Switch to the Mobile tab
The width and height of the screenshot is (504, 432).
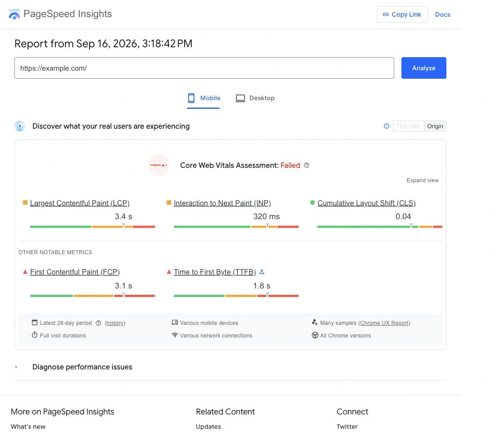tap(203, 99)
